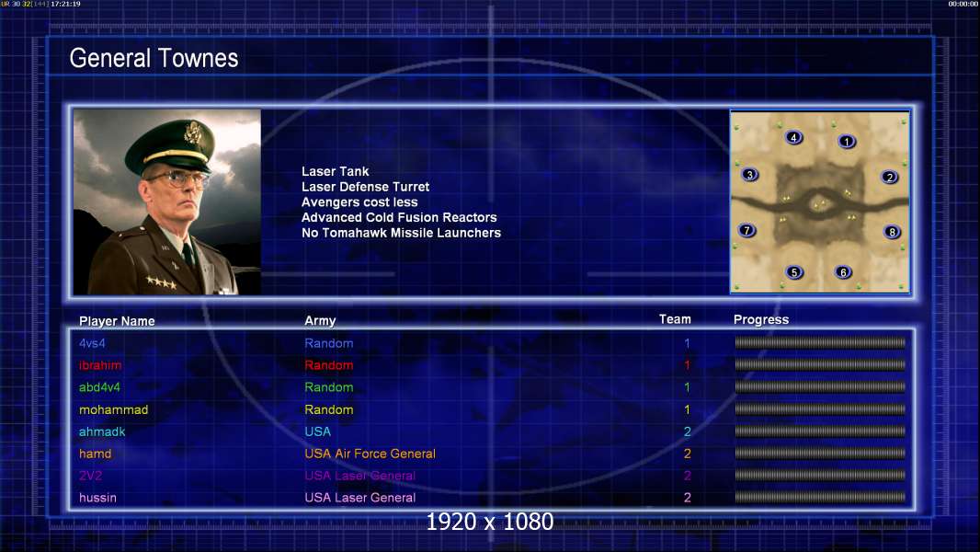
Task: Click the Avengers cost less text
Action: 359,201
